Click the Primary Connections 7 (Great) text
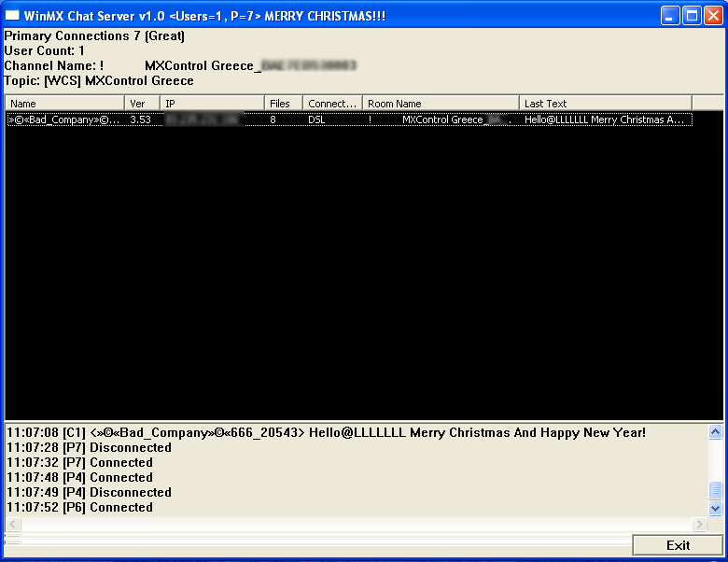 click(94, 36)
